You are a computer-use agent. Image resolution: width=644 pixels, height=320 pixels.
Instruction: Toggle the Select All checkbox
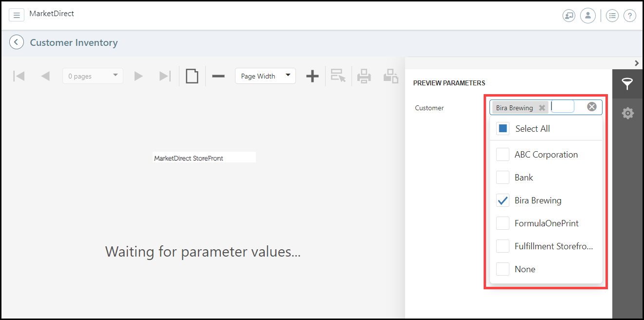tap(503, 129)
